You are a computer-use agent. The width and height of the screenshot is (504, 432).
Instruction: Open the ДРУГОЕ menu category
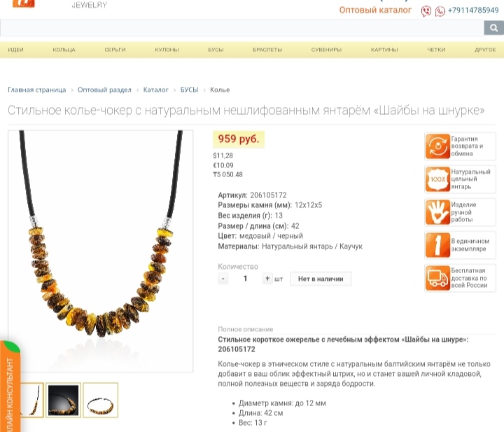tap(485, 50)
